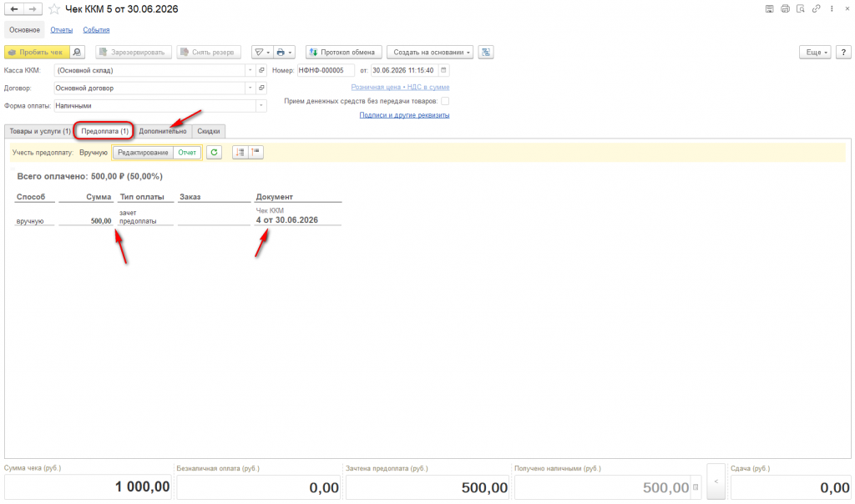Toggle Прием денежных средств без передачи товаров checkbox
Screen dimensions: 855x504
(445, 101)
